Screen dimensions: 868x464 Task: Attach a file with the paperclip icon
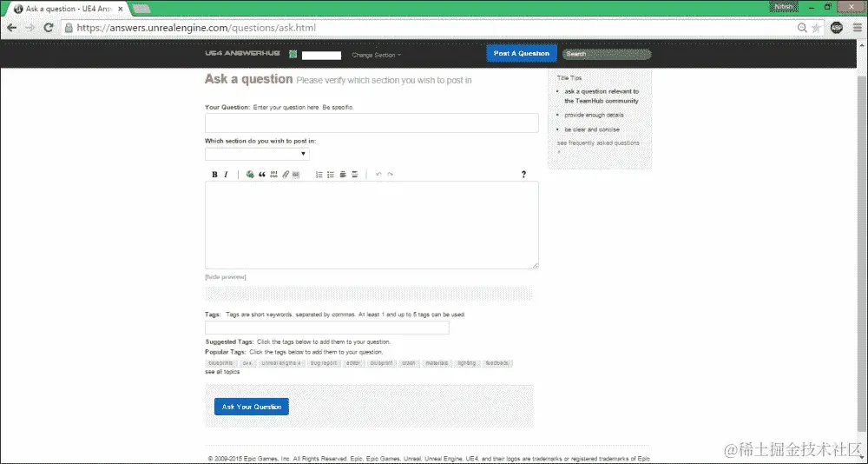(286, 175)
